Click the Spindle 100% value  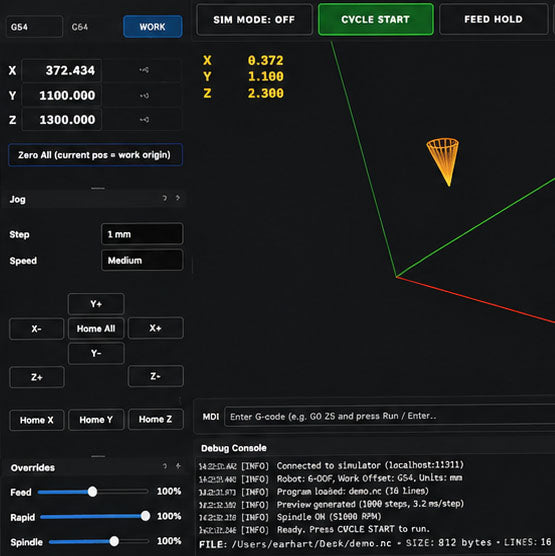click(x=169, y=541)
